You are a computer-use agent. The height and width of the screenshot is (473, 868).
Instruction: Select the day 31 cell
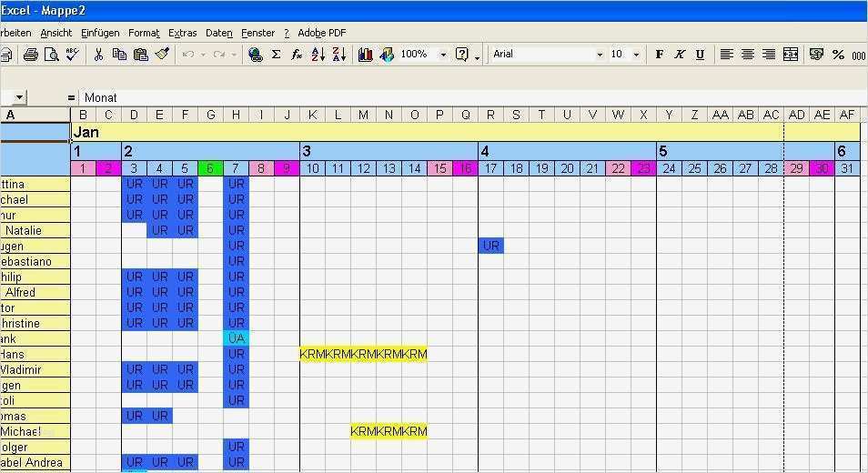tap(847, 168)
